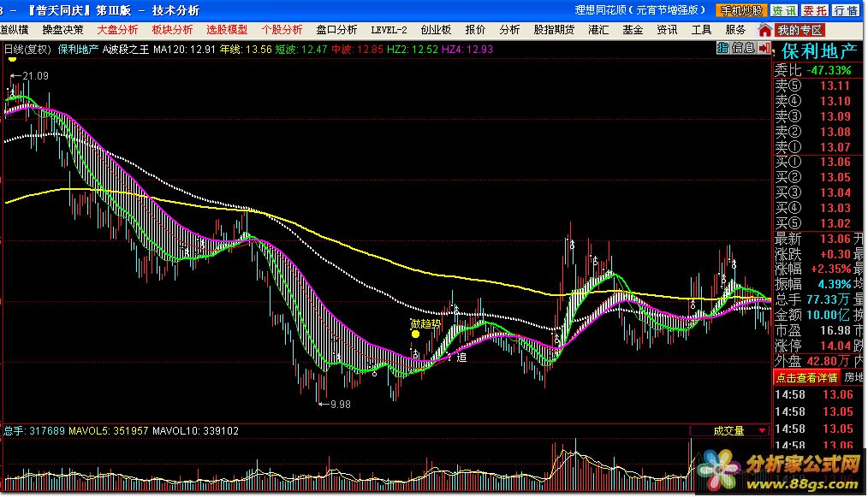Click the 短波: 12.47 value
The image size is (868, 497).
(x=301, y=50)
